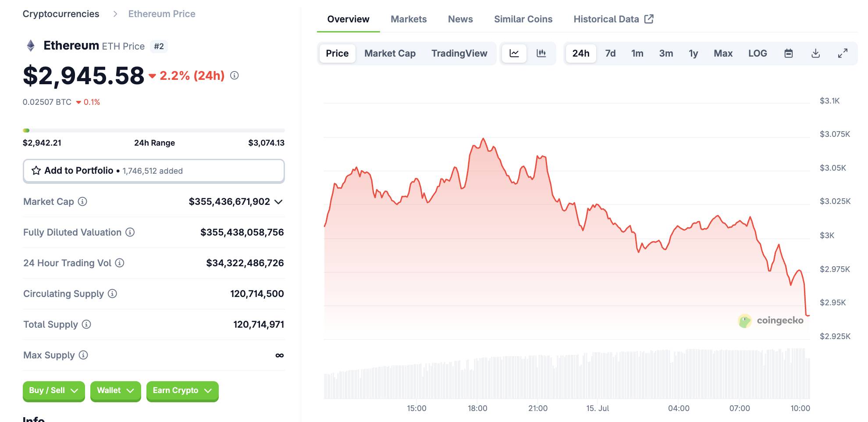Show Market Cap info tooltip icon
The width and height of the screenshot is (868, 422).
[x=82, y=201]
